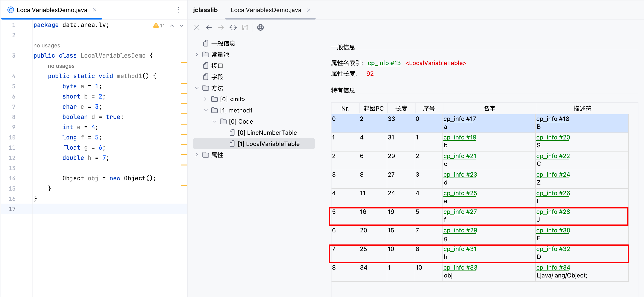
Task: Click the Nr. column header
Action: pos(345,108)
